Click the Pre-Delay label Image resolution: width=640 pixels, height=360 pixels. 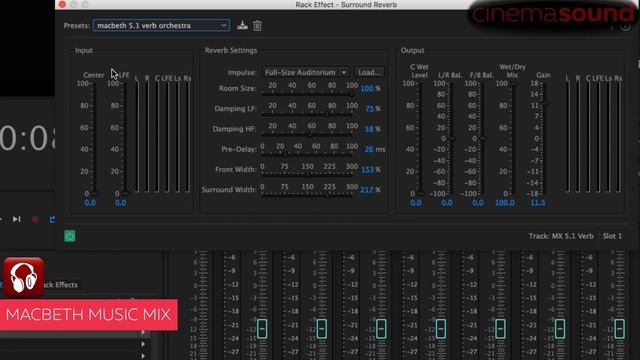click(x=239, y=149)
